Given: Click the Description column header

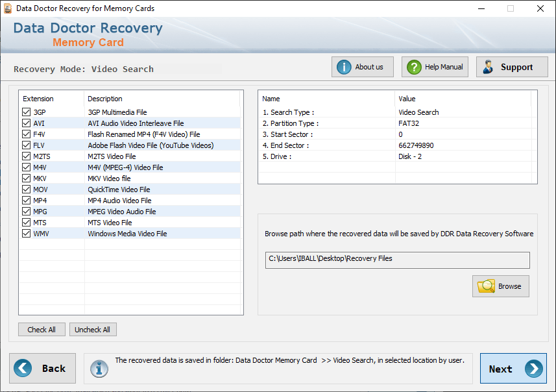Looking at the screenshot, I should coord(105,99).
